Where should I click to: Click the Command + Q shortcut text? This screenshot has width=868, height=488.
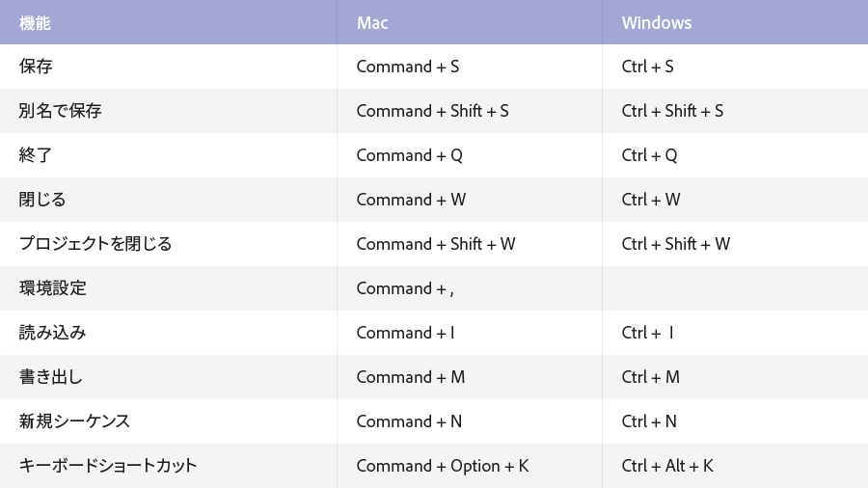pyautogui.click(x=410, y=155)
